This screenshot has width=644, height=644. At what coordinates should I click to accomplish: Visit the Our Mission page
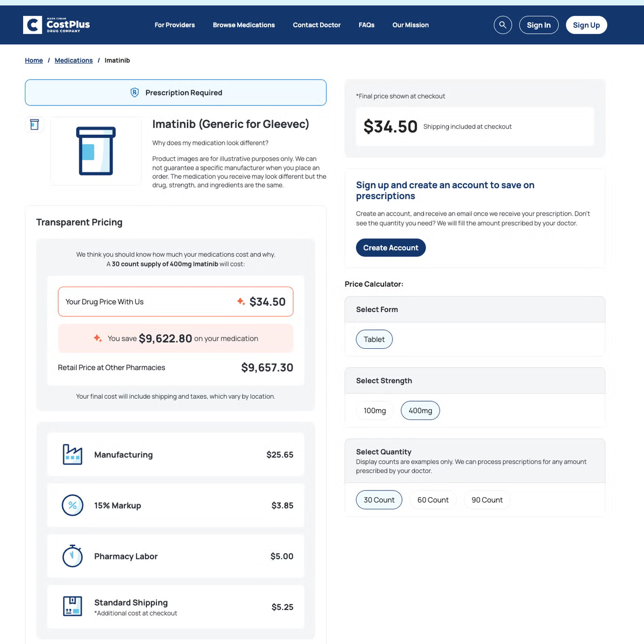coord(411,25)
